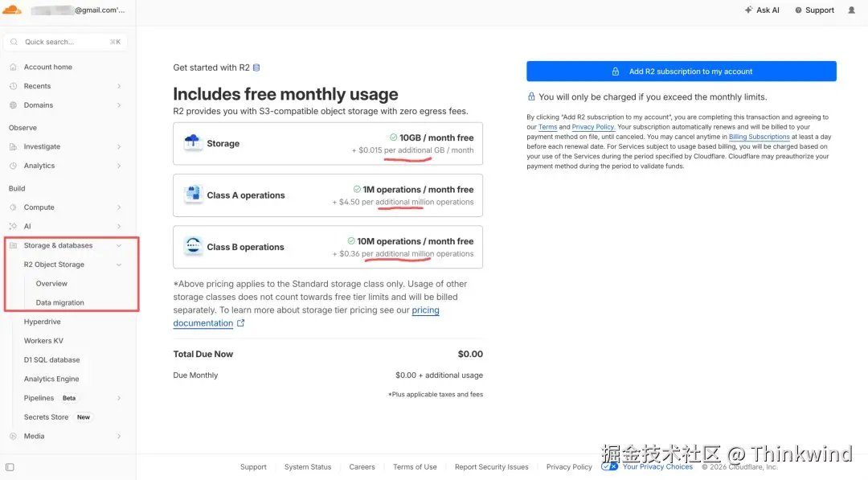Click footer System Status link
The image size is (868, 480).
point(308,466)
